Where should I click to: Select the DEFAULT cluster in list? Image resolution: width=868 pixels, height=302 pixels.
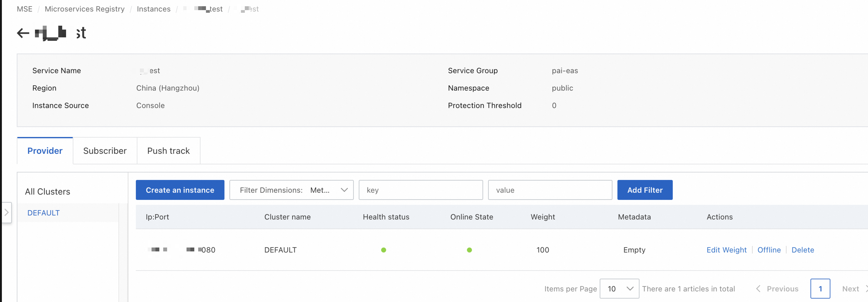pyautogui.click(x=44, y=213)
